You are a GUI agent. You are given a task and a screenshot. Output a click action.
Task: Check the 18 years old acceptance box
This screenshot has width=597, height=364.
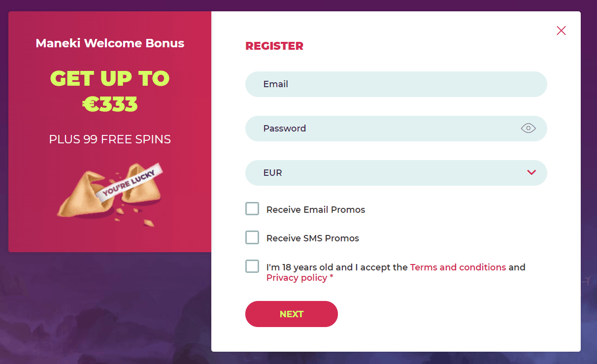[x=252, y=266]
